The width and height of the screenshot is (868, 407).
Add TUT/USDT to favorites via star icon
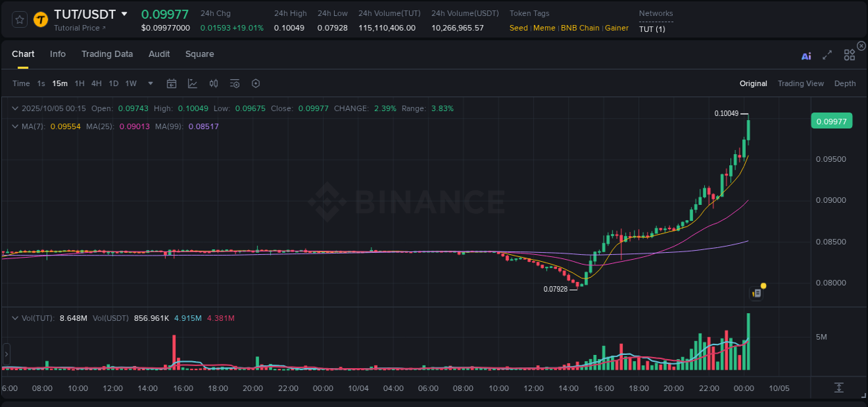point(19,19)
